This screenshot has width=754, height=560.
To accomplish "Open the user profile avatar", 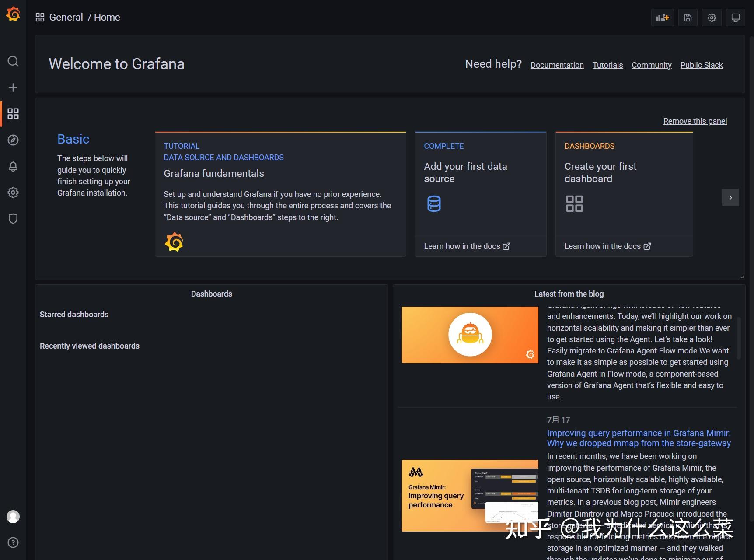I will click(13, 517).
